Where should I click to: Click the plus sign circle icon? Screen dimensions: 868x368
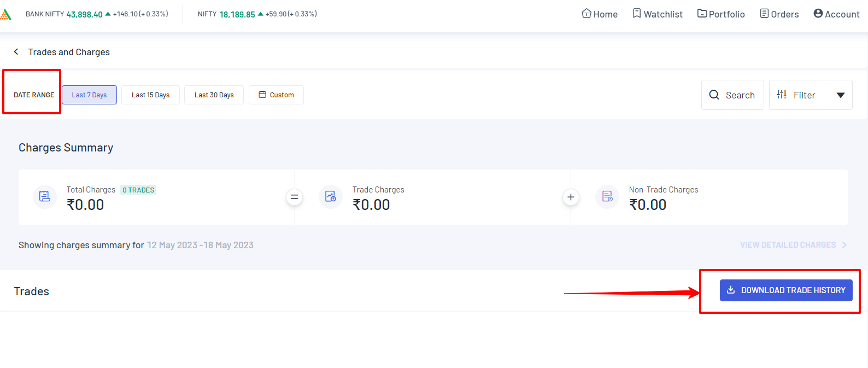pyautogui.click(x=571, y=197)
